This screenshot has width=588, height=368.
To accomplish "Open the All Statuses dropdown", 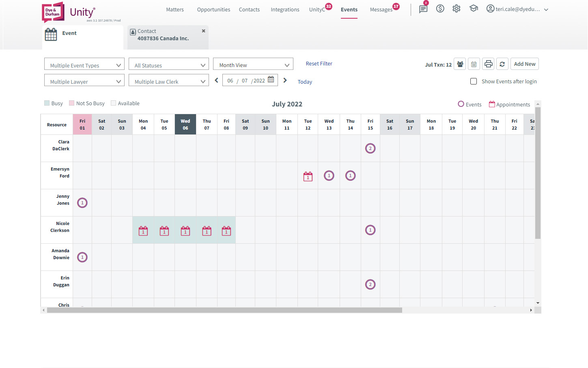I will tap(168, 64).
